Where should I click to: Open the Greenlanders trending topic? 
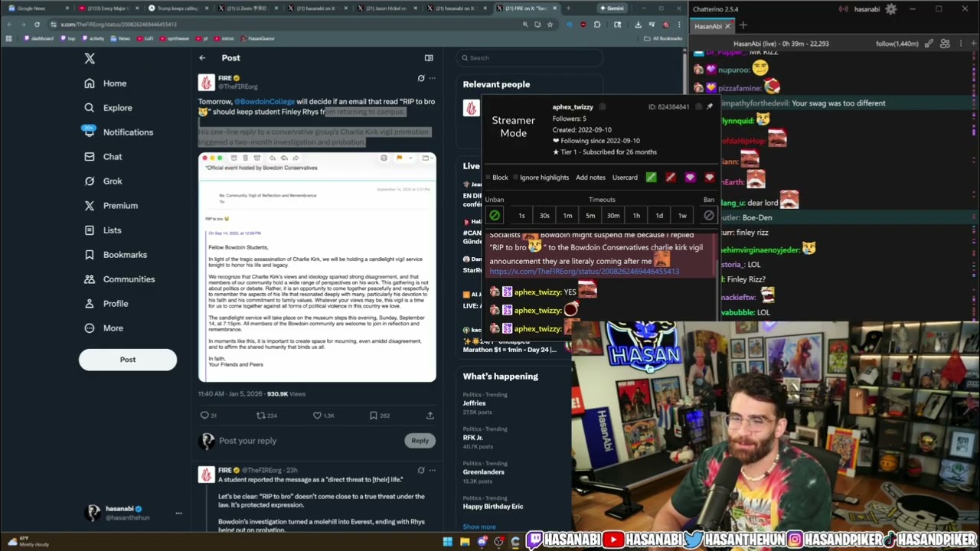coord(483,472)
